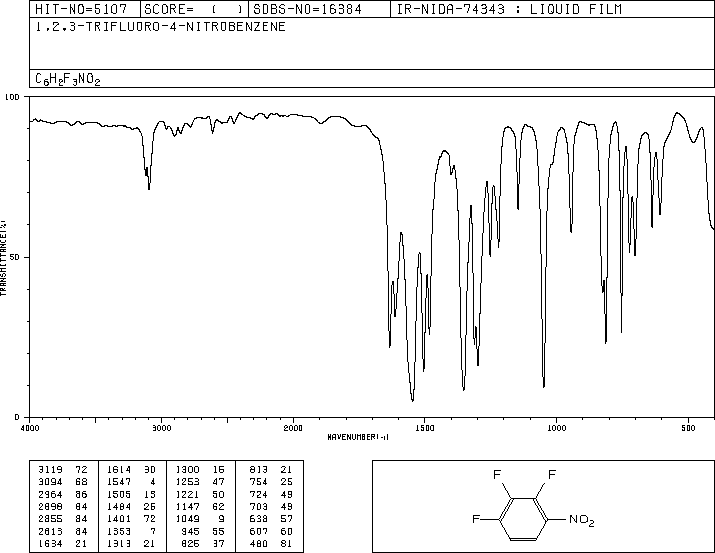Viewport: 715px width, 553px height.
Task: Click the SDBS-NO=16384 header cell
Action: click(319, 9)
